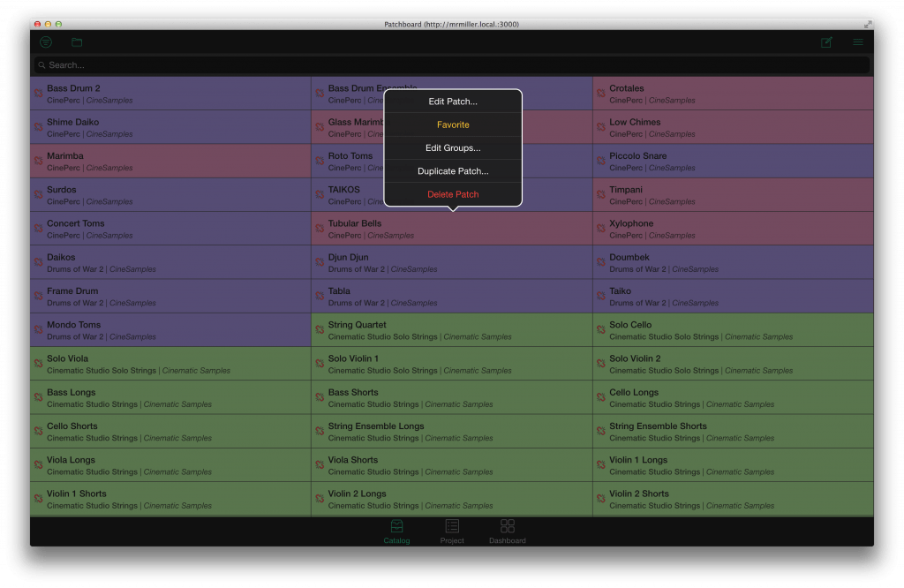Click patch icon beside Concert Toms
The image size is (904, 588).
click(39, 229)
